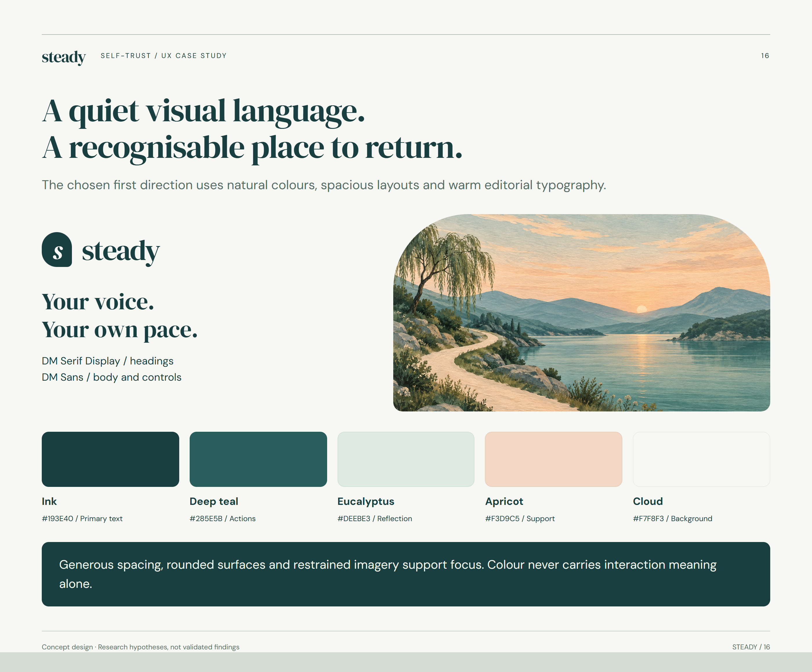Click the subtitle about natural colours
The image size is (812, 672).
[x=324, y=185]
